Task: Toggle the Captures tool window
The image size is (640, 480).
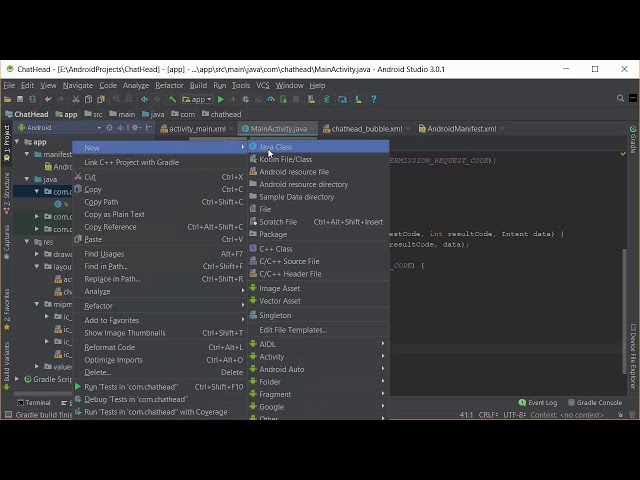Action: (x=7, y=242)
